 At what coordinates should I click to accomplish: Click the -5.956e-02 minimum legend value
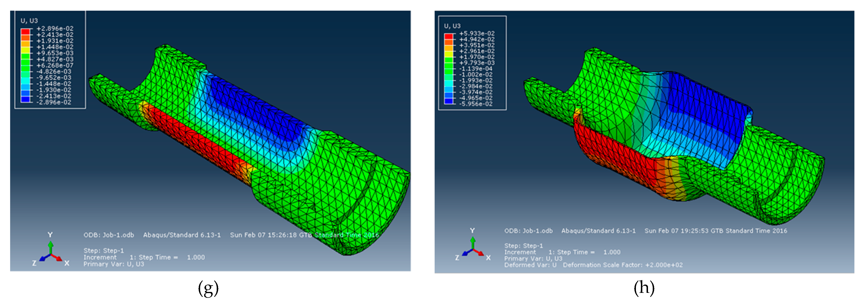(x=476, y=104)
